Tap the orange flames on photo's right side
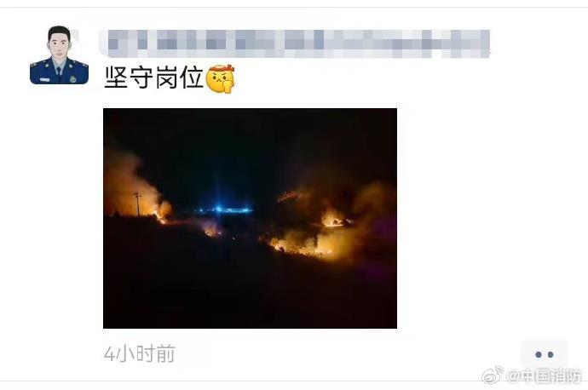This screenshot has width=588, height=390. pyautogui.click(x=319, y=232)
